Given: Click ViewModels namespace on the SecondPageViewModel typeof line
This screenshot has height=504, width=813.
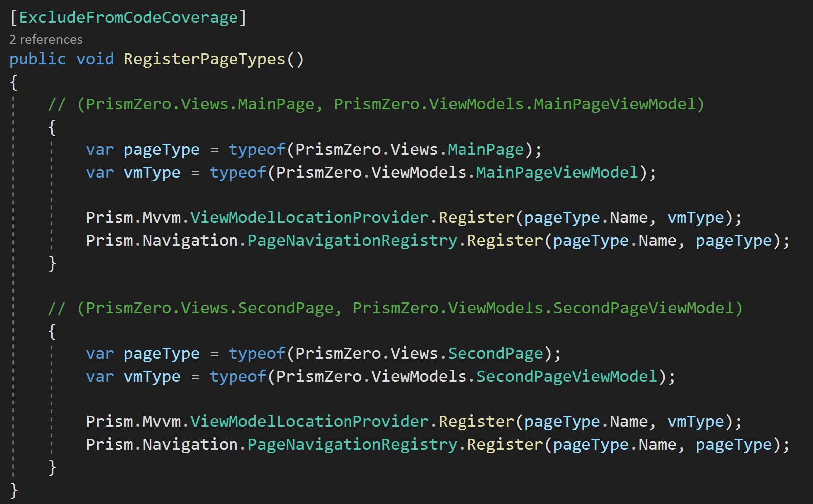Looking at the screenshot, I should 419,377.
